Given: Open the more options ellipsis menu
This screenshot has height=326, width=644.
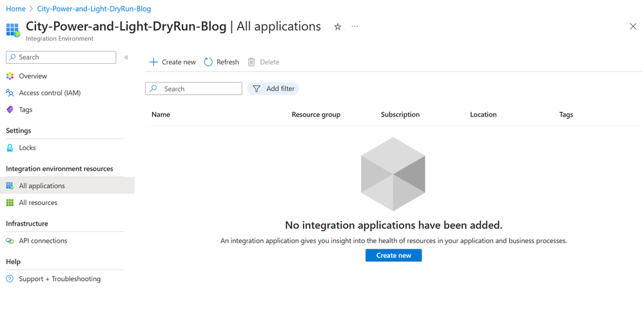Looking at the screenshot, I should tap(355, 26).
